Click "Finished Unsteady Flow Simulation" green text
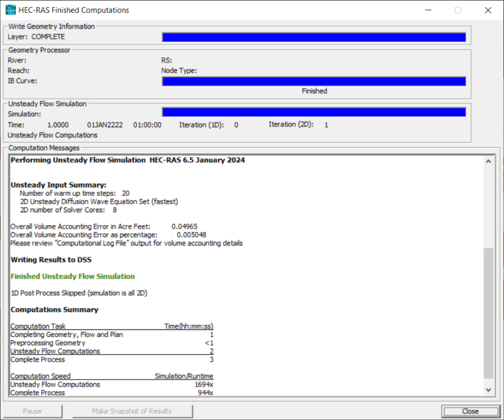The width and height of the screenshot is (504, 420). [73, 276]
